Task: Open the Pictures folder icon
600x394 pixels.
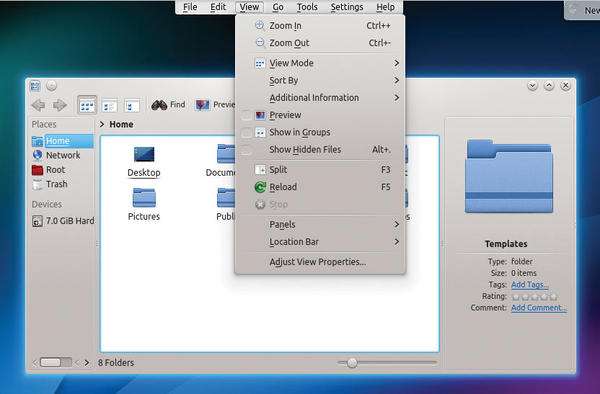Action: coord(144,198)
